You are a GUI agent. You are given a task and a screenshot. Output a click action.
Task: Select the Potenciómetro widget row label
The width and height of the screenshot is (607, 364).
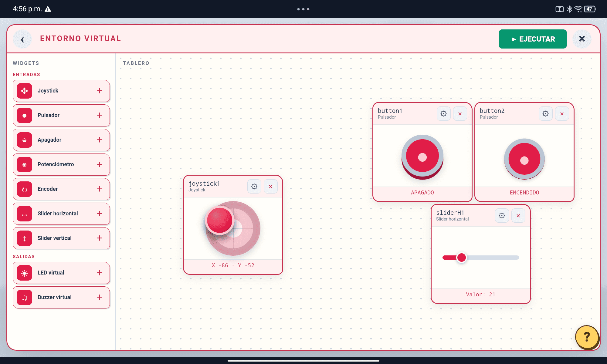point(56,164)
